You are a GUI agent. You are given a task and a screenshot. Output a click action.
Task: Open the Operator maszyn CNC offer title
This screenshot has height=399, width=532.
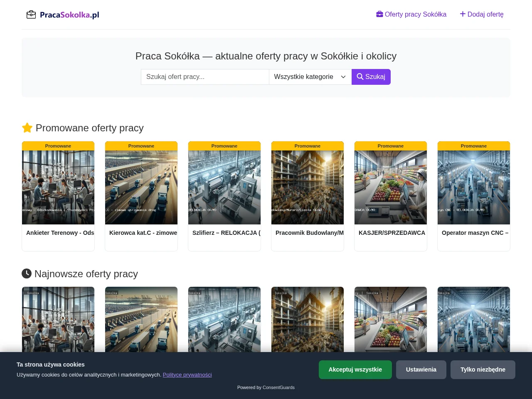[x=475, y=233]
